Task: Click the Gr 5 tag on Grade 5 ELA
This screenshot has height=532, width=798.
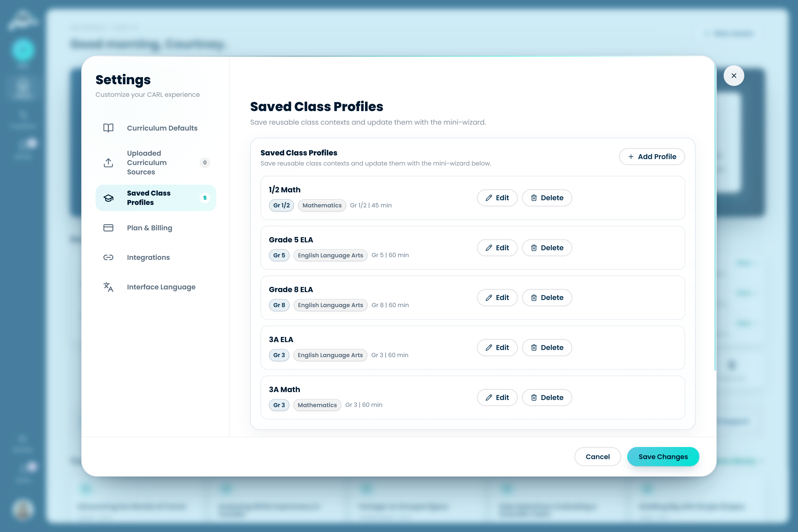Action: pos(279,255)
